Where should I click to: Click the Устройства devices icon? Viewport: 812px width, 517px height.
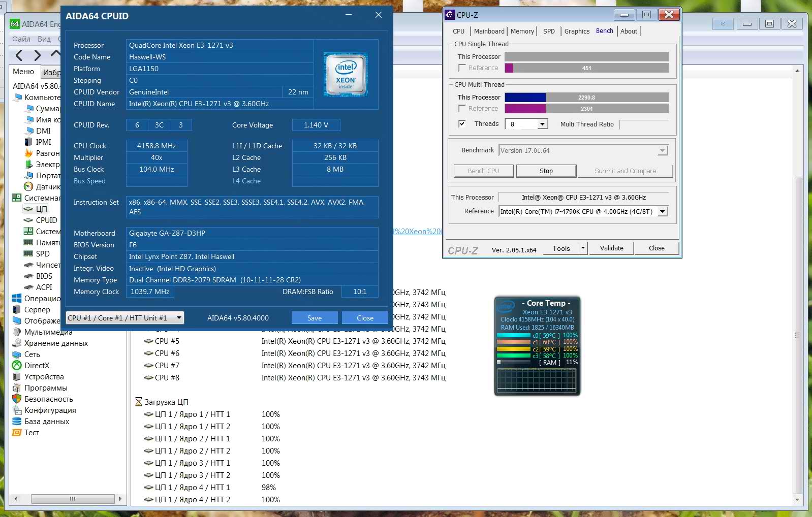(17, 376)
